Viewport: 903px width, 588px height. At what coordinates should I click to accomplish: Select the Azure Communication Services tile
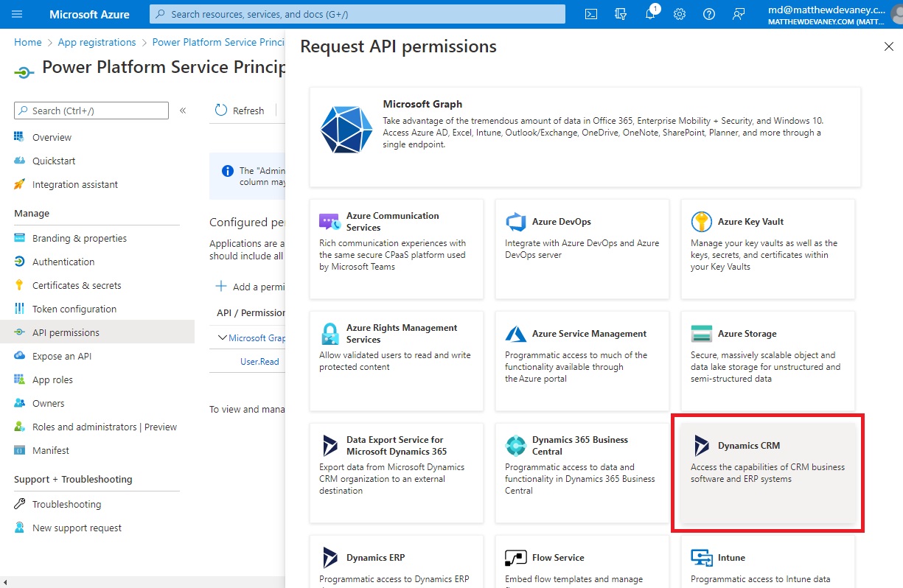(x=396, y=249)
